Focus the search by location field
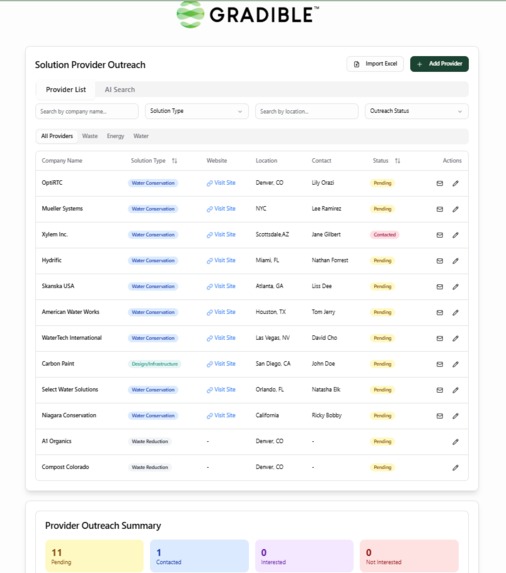This screenshot has height=573, width=506. (307, 111)
